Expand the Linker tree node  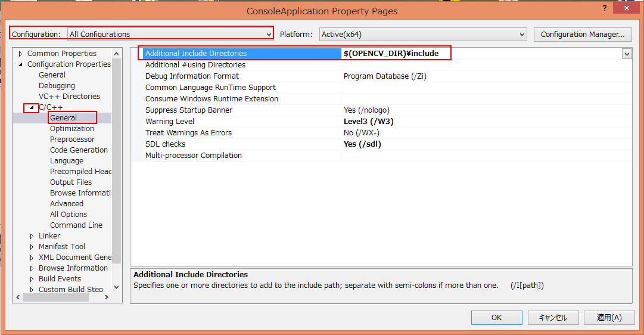tap(32, 236)
